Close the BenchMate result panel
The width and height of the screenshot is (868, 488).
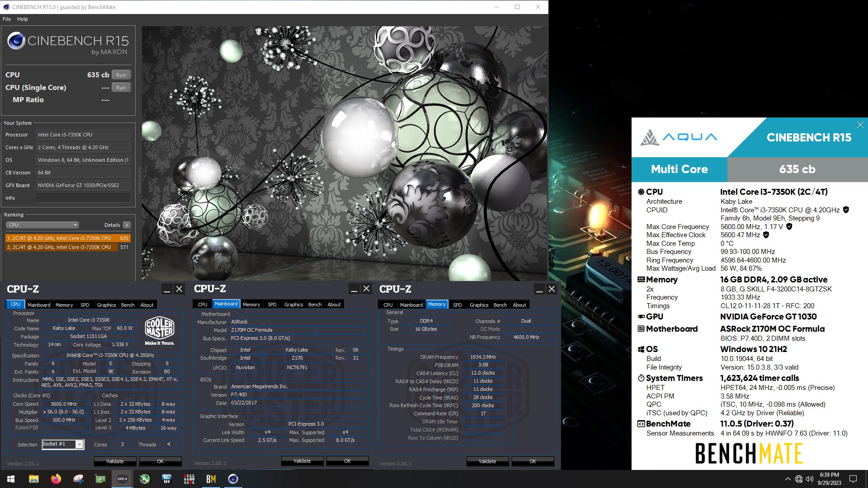[860, 125]
